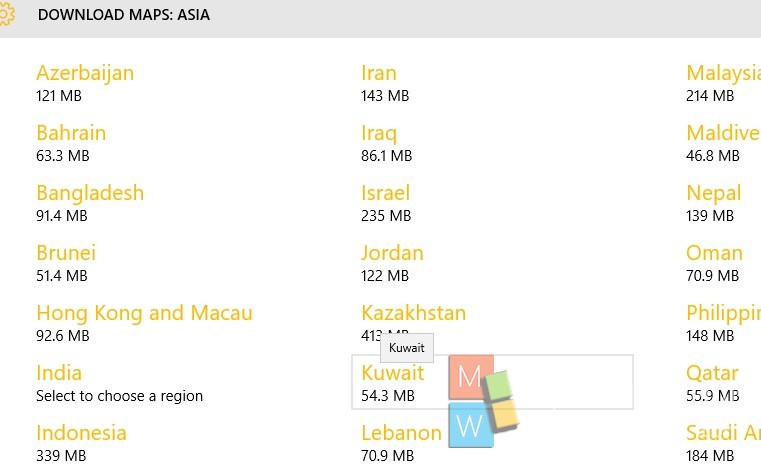Click the settings gear icon in header
The width and height of the screenshot is (761, 465).
point(8,16)
